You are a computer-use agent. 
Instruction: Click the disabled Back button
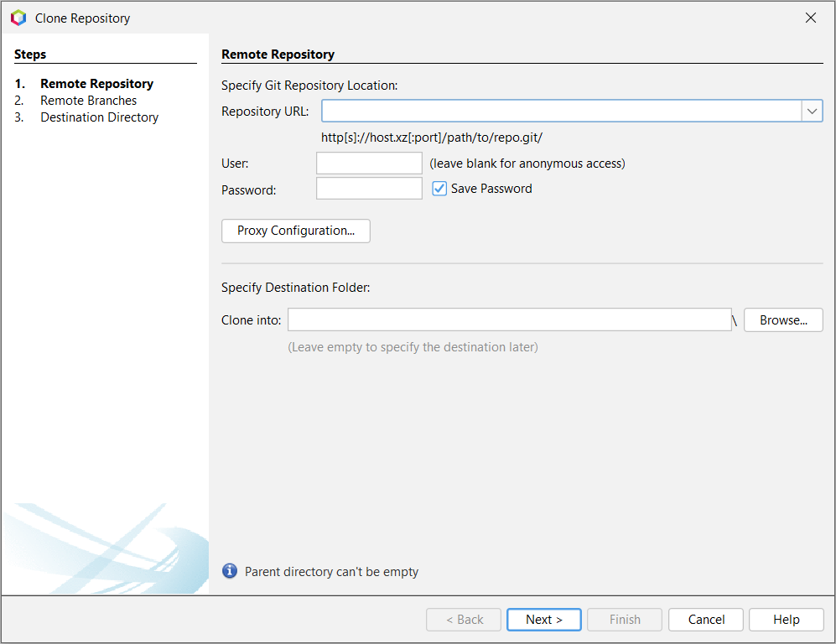click(464, 620)
